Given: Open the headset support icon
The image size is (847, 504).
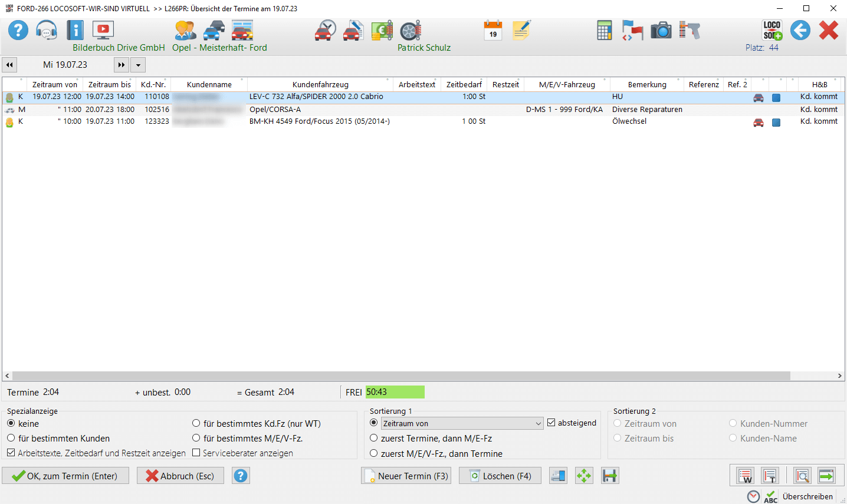Looking at the screenshot, I should pos(46,29).
